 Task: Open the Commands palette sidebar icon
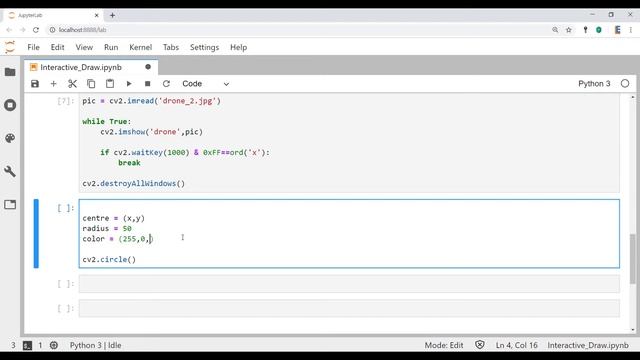tap(10, 138)
